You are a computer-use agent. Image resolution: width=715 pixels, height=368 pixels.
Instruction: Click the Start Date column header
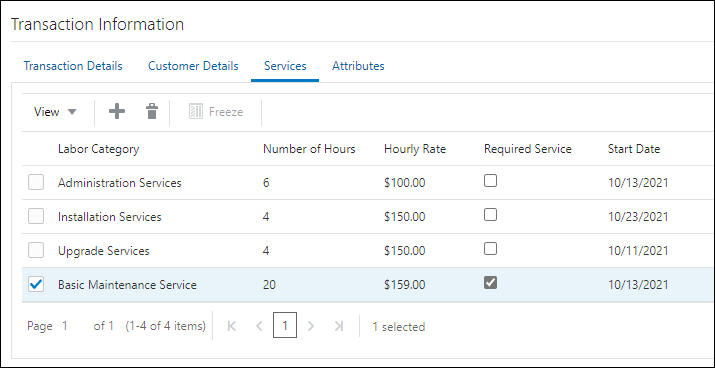click(x=634, y=149)
